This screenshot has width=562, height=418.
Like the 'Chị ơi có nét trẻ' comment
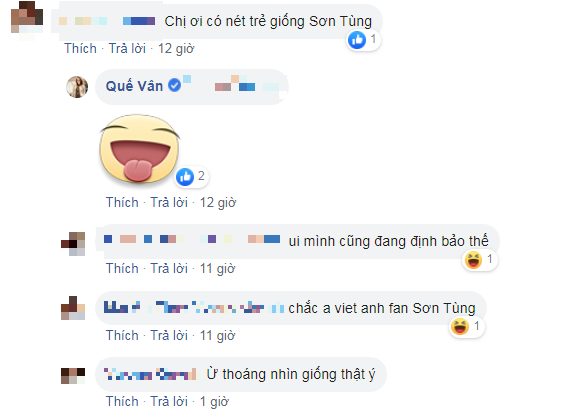80,48
